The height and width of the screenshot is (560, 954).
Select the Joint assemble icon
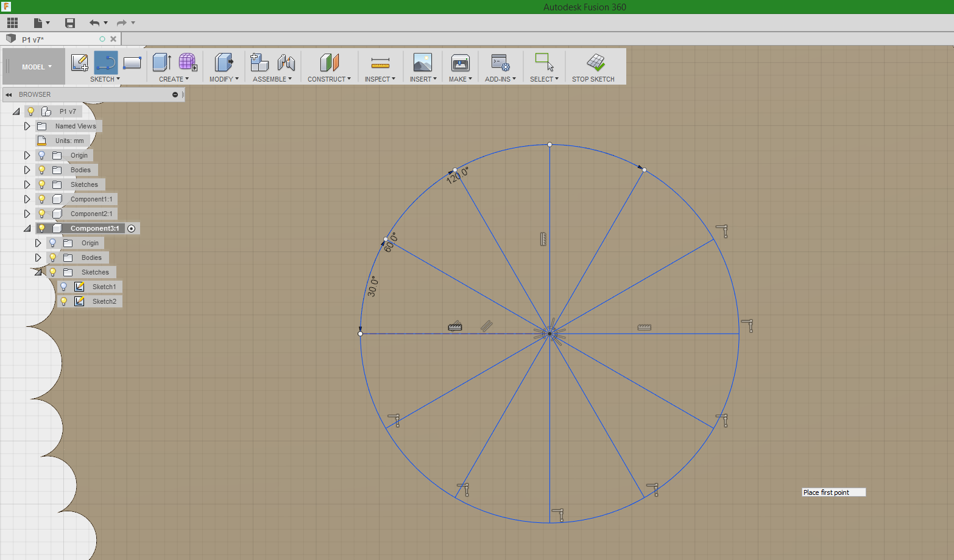pyautogui.click(x=286, y=62)
